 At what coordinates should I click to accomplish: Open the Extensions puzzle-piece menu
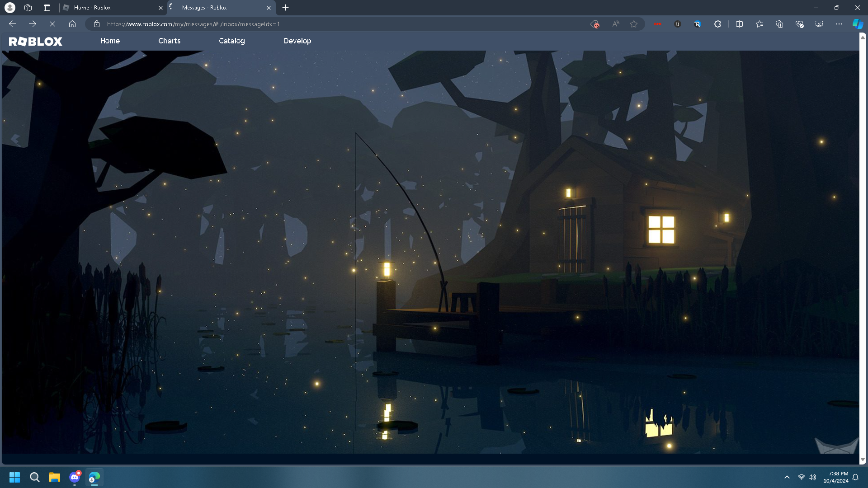(717, 24)
